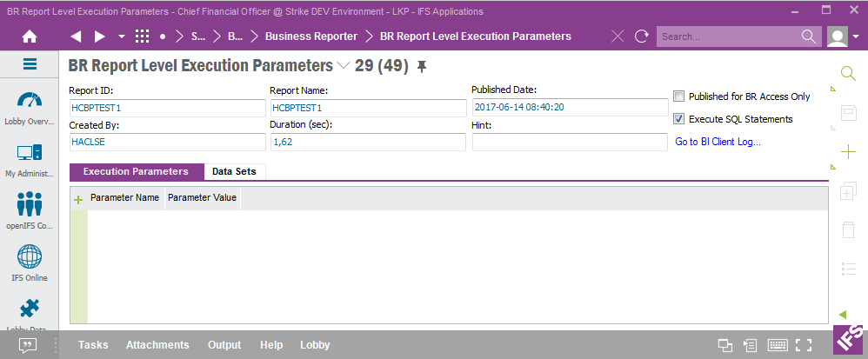Expand the record selector chevron by the title

point(344,66)
